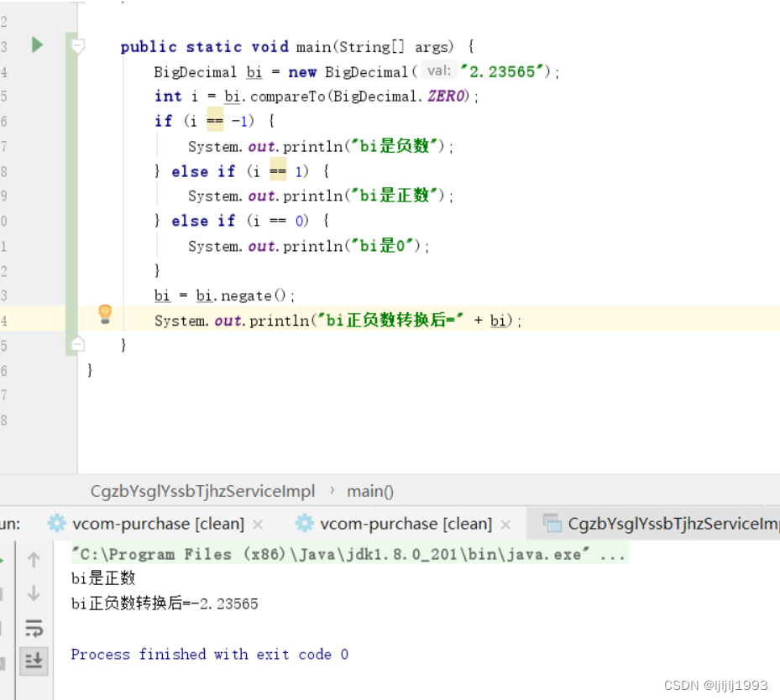Click highlighted == in 'if (i == -1)'

point(215,120)
